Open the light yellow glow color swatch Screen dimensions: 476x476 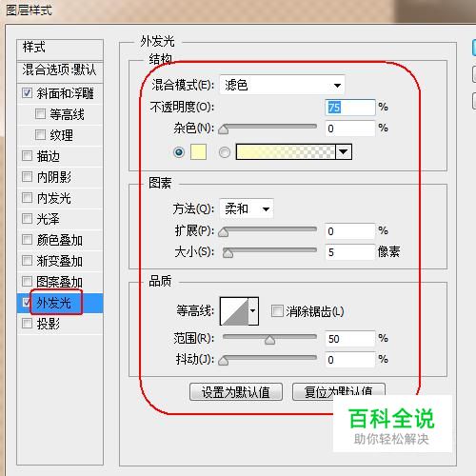(x=198, y=151)
